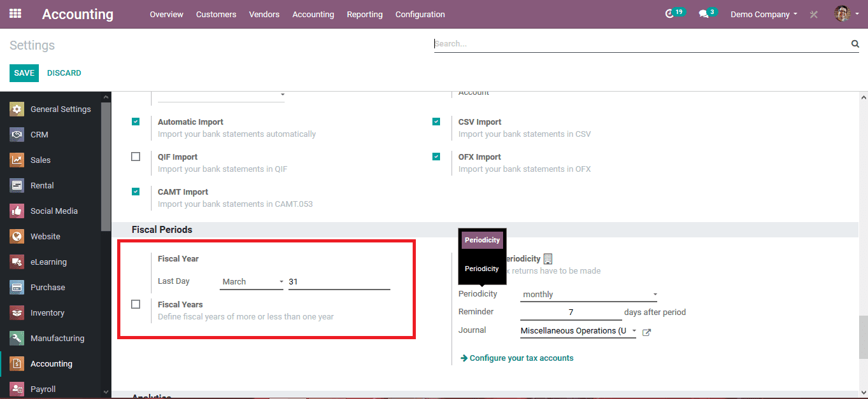Click the Settings search input field

click(641, 44)
